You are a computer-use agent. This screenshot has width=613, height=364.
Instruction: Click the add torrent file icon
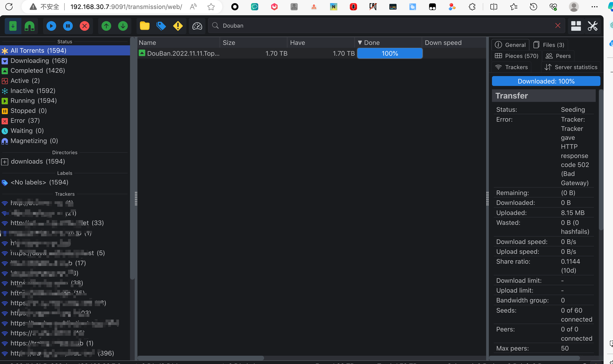point(13,26)
